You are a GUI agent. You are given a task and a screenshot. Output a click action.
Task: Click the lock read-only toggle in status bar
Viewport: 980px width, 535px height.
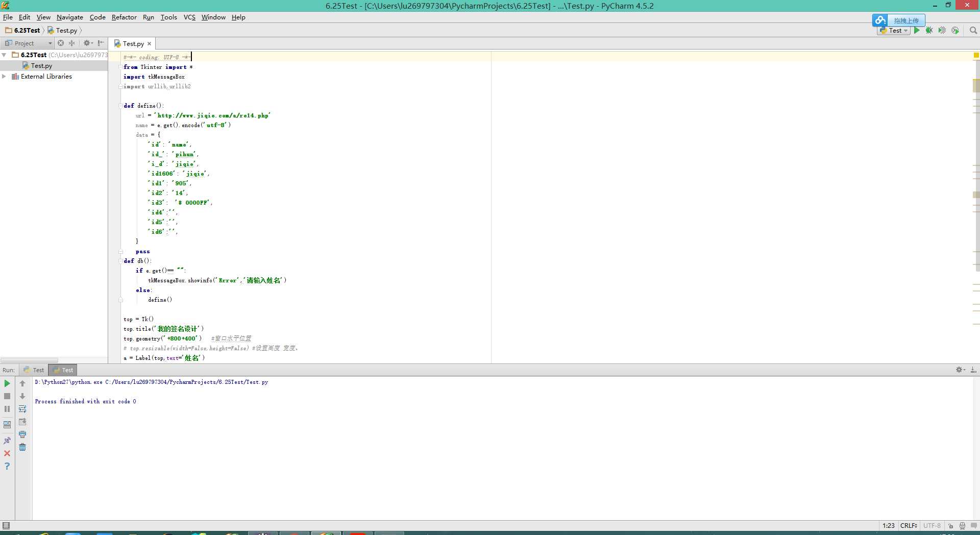click(950, 525)
